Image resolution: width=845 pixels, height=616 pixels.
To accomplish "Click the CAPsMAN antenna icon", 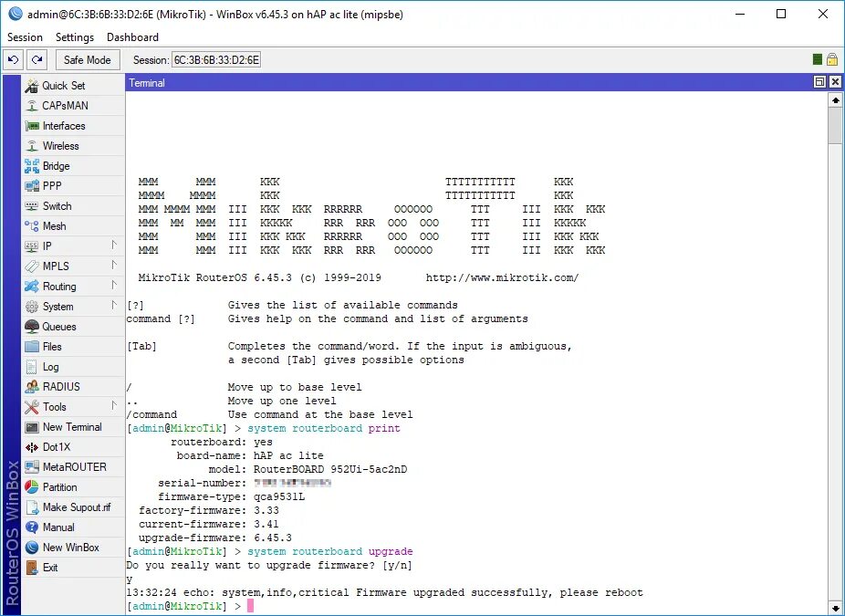I will click(32, 106).
